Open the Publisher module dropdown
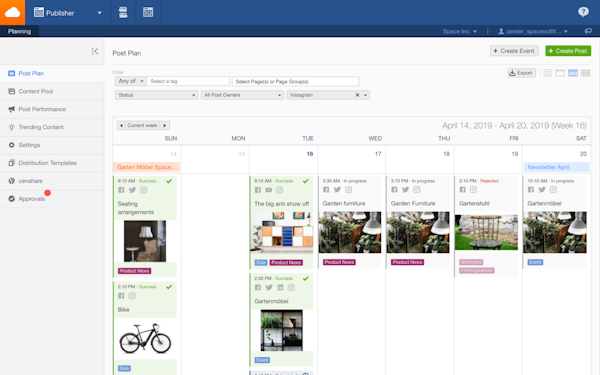 pos(68,13)
